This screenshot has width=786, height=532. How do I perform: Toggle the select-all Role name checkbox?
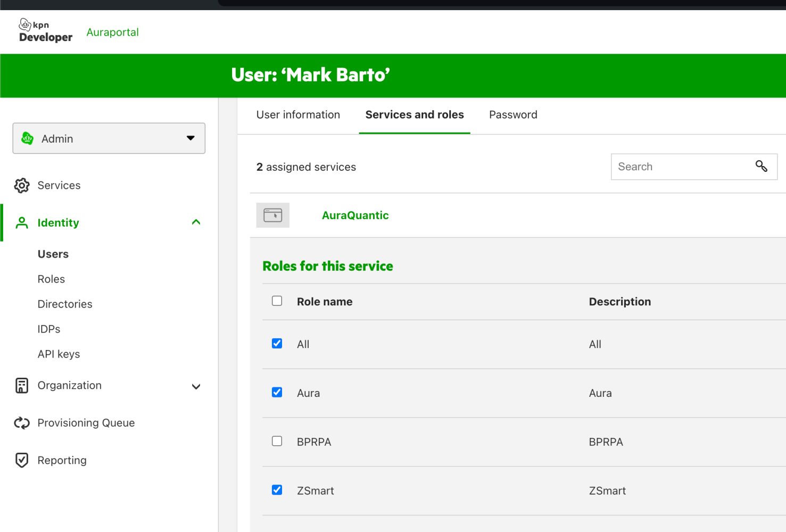pyautogui.click(x=277, y=301)
